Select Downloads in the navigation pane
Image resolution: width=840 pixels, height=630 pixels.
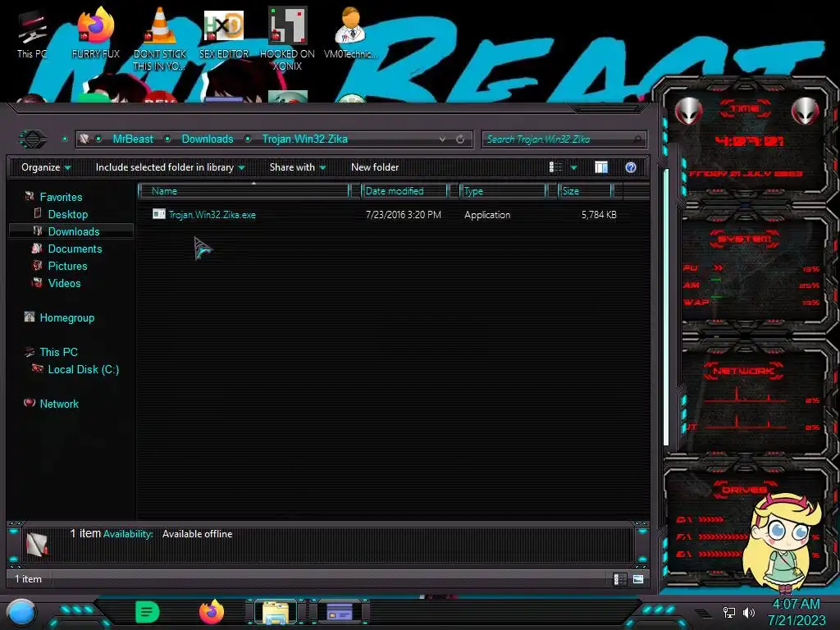(x=74, y=231)
